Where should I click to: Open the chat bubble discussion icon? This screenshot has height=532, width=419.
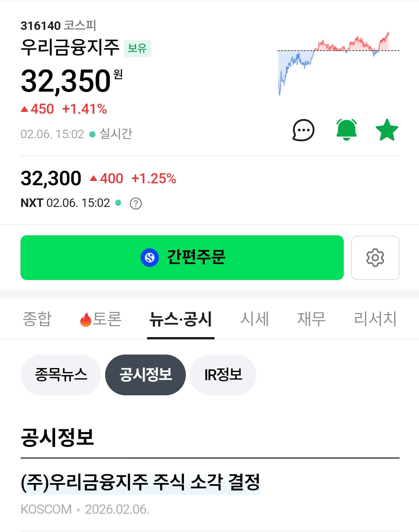[303, 130]
